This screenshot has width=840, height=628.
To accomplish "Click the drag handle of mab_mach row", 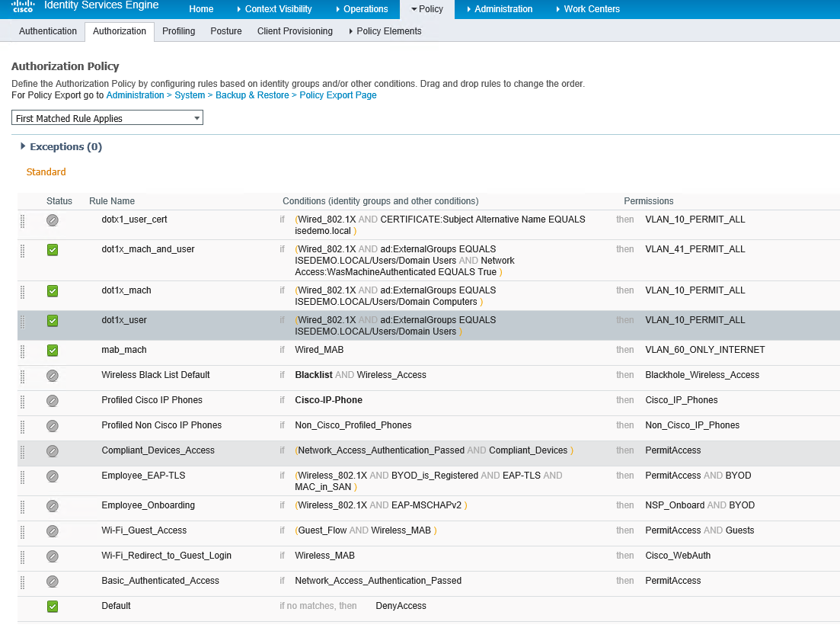I will pos(23,352).
